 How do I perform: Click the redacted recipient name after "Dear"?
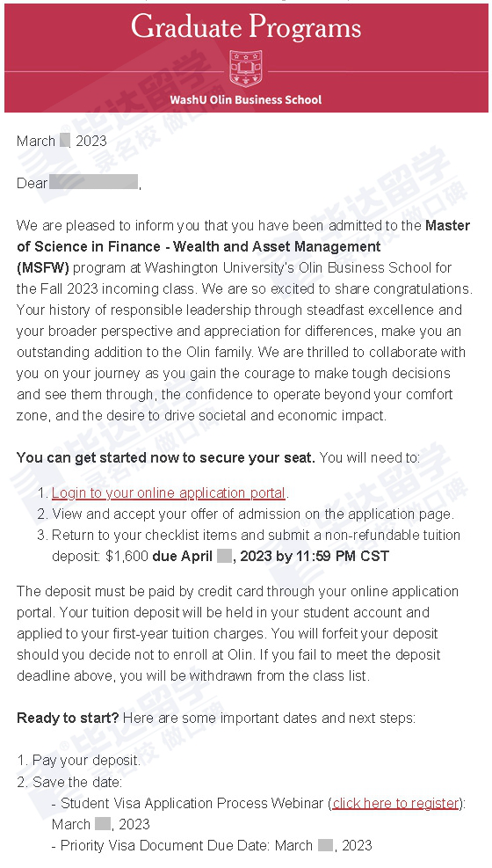click(93, 182)
